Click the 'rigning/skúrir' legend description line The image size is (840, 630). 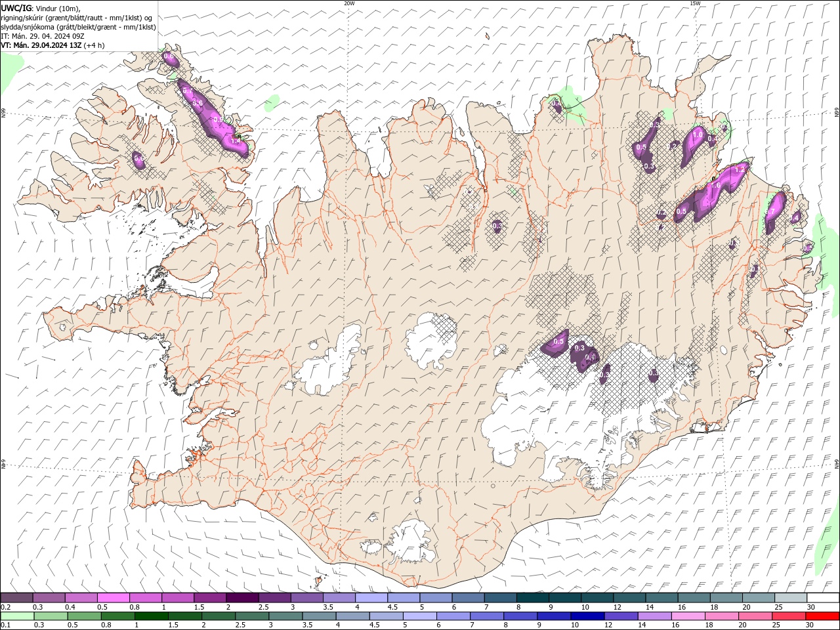[x=76, y=18]
